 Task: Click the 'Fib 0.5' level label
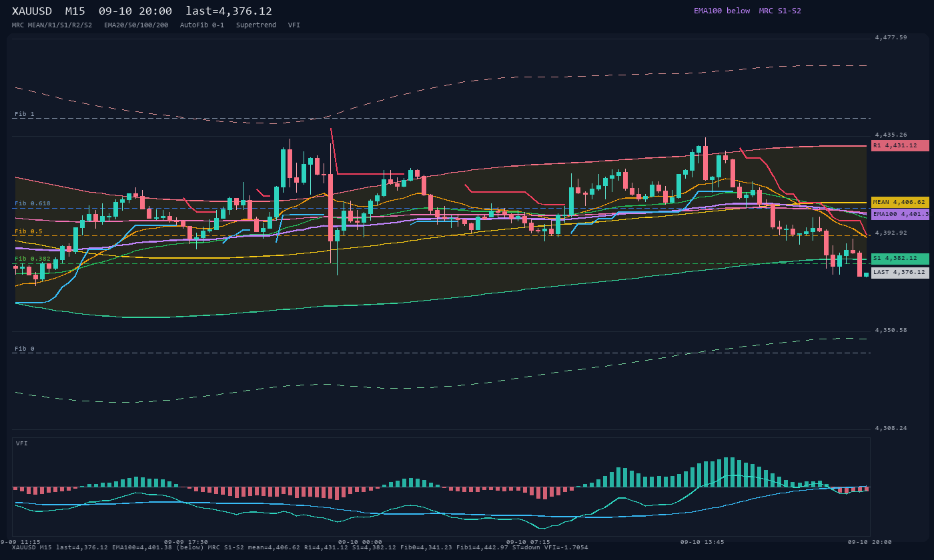click(x=29, y=231)
